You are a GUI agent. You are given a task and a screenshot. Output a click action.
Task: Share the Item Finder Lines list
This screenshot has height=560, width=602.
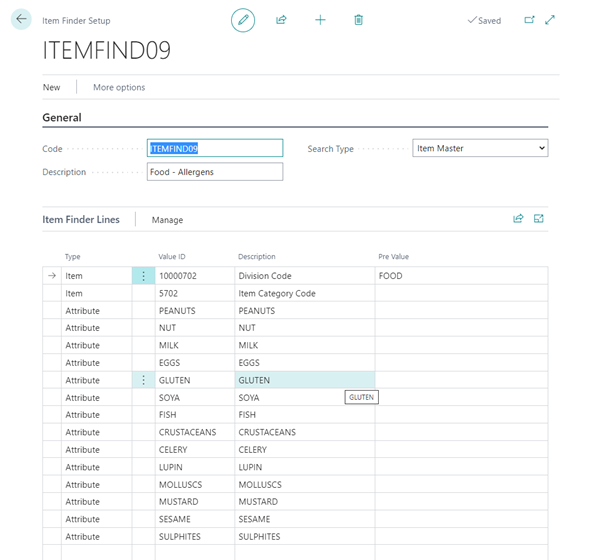pos(518,219)
